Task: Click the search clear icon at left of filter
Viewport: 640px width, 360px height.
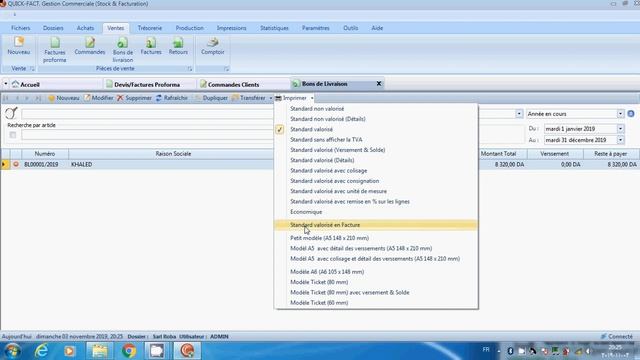Action: 11,113
